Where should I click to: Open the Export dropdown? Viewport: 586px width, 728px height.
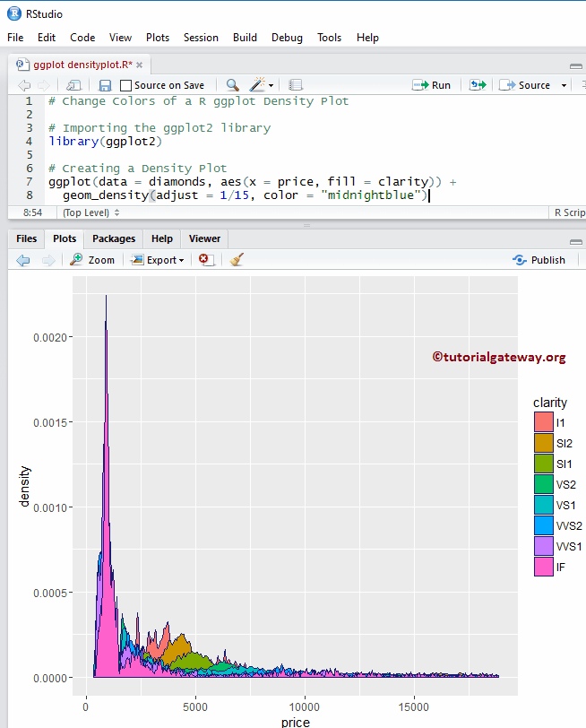158,260
